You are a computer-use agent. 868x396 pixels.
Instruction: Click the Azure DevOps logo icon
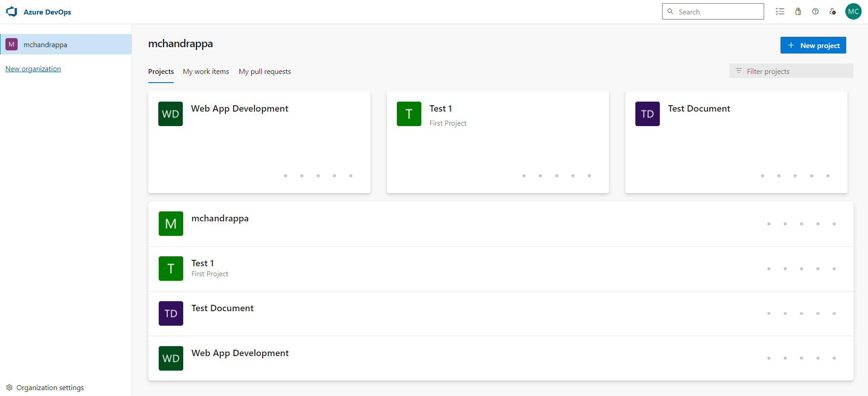pyautogui.click(x=11, y=12)
